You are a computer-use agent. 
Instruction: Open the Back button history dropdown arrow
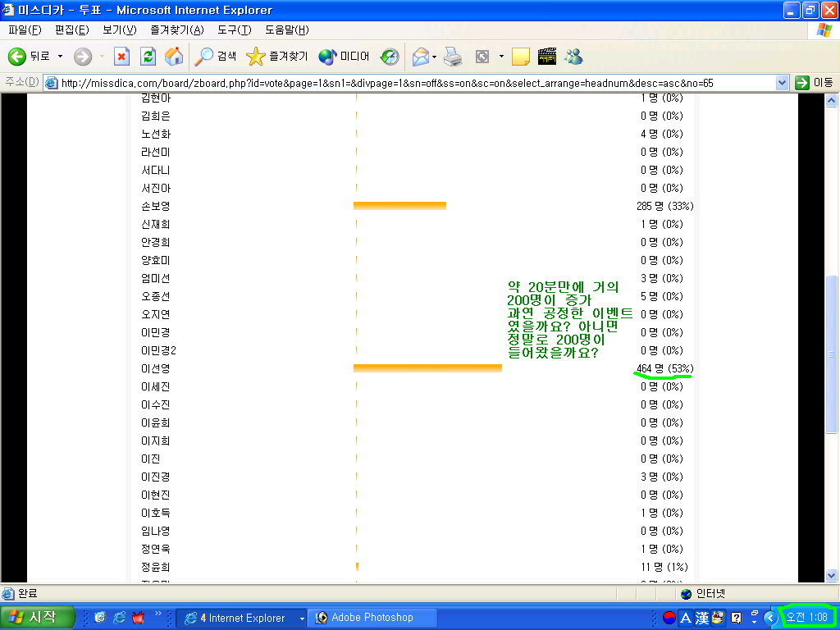point(60,57)
